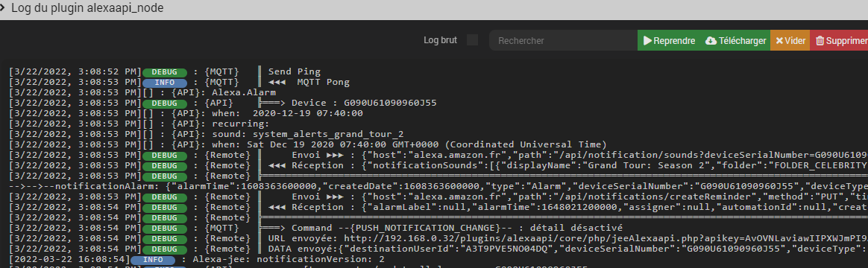The image size is (868, 268).
Task: Click the DEBUG badge on Command line
Action: [x=165, y=228]
